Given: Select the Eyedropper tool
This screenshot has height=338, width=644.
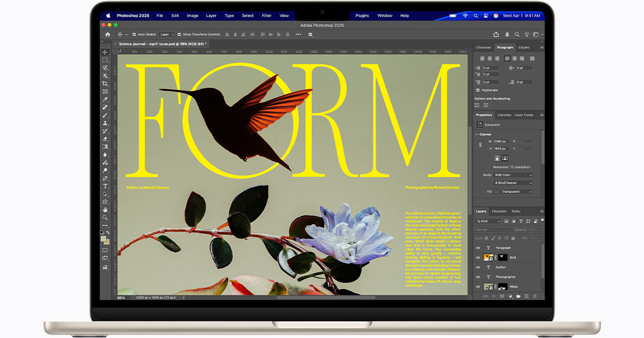Looking at the screenshot, I should pos(105,99).
